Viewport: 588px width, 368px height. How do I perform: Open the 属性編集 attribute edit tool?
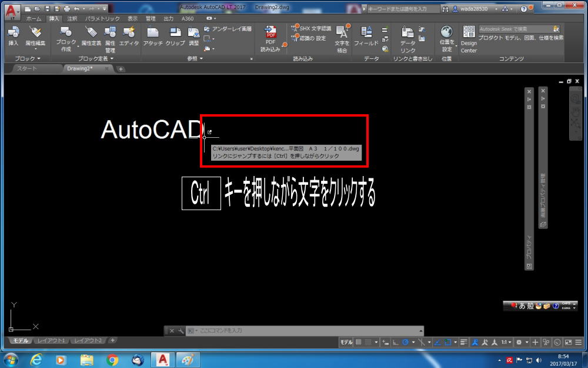[35, 37]
